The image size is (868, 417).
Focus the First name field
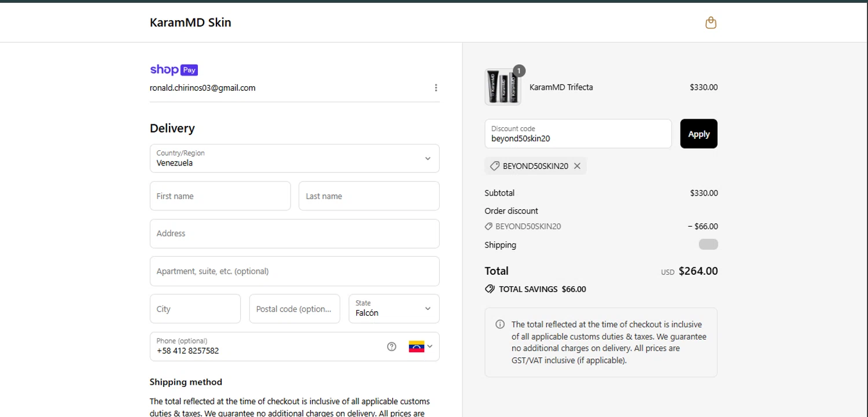click(220, 196)
